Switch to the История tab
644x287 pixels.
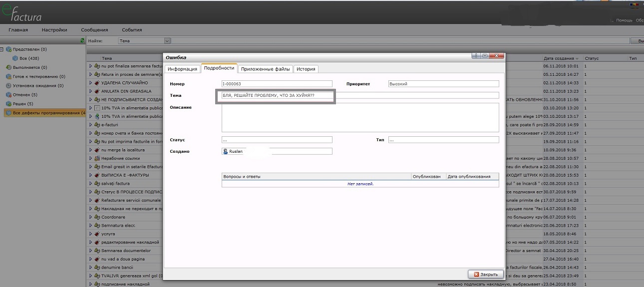coord(306,69)
